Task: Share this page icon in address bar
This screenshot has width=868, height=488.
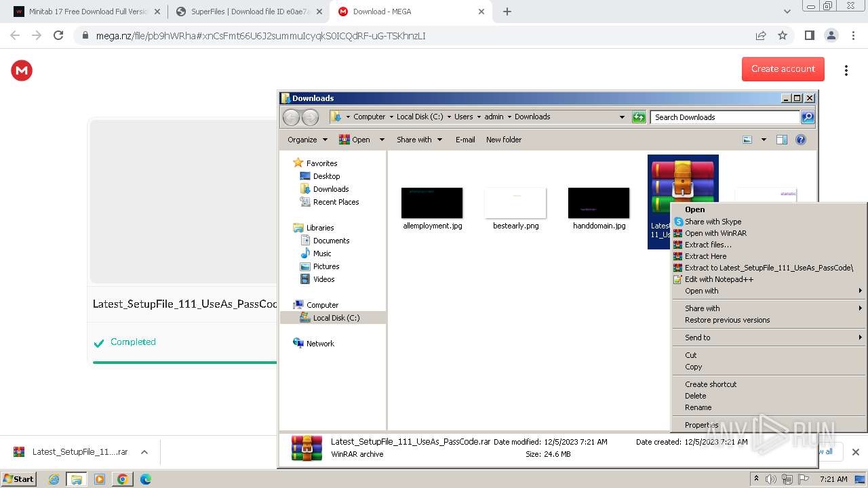Action: click(x=761, y=35)
